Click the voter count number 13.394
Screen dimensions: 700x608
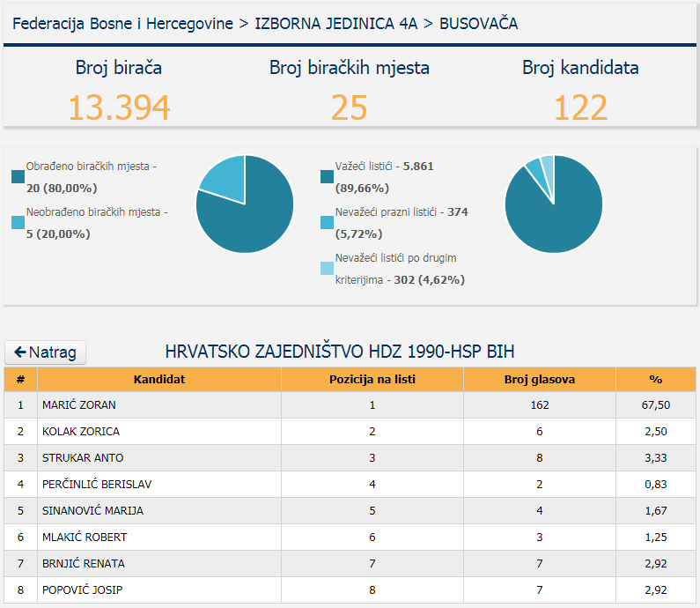point(119,108)
